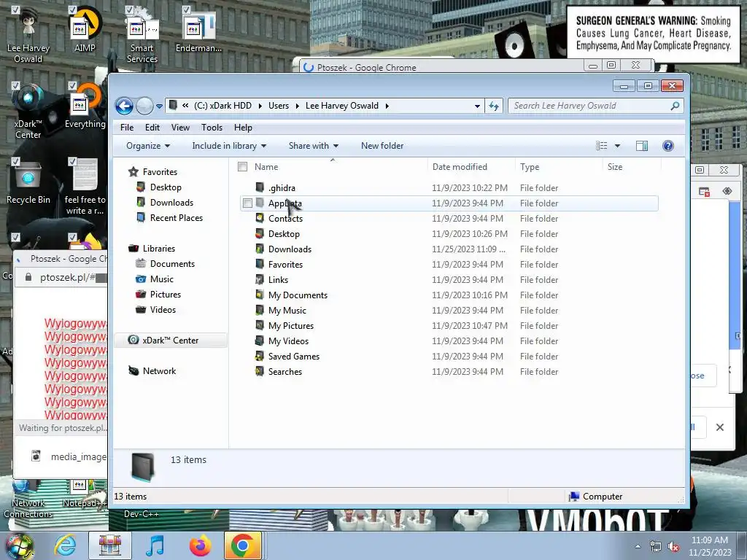
Task: Click the muted volume tray icon
Action: pos(673,547)
